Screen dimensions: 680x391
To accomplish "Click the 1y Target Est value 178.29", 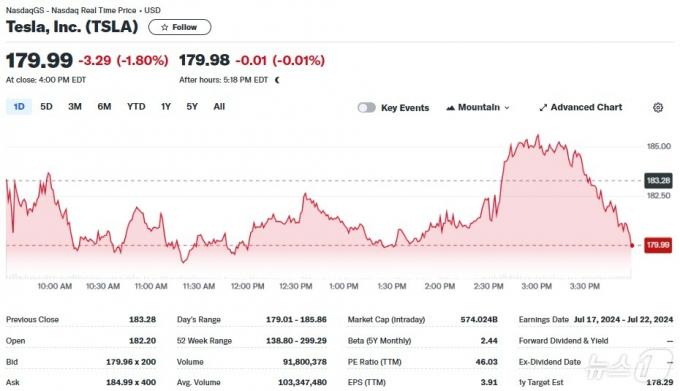I will [x=660, y=382].
